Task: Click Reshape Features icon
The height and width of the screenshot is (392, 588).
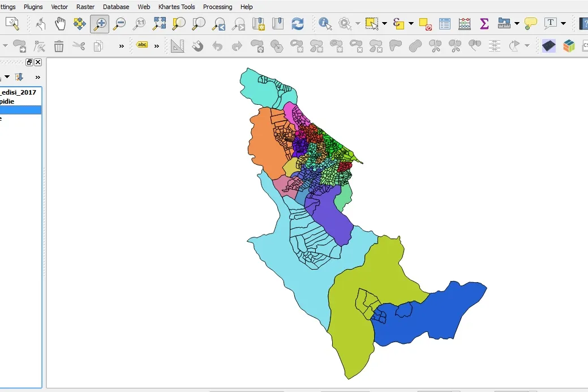Action: (396, 46)
